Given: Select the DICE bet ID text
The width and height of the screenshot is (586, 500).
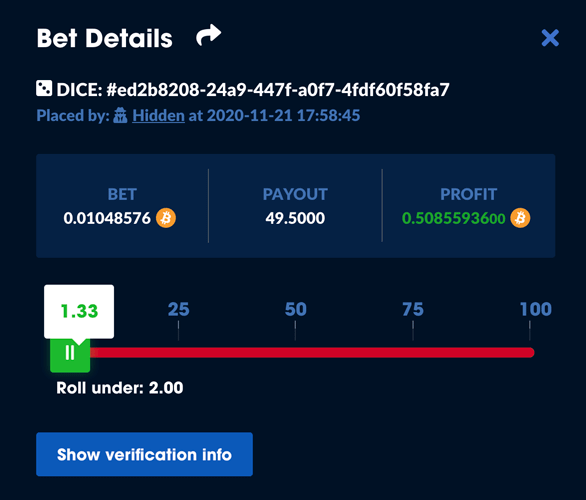Looking at the screenshot, I should [253, 90].
